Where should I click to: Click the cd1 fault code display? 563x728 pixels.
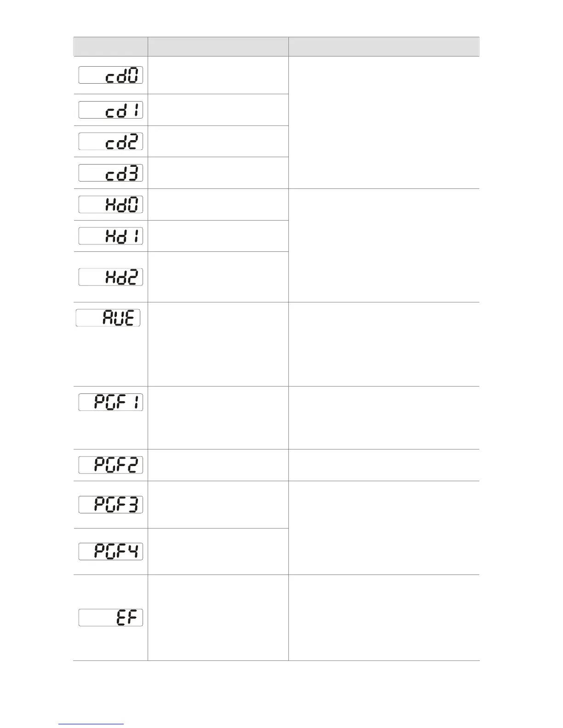[110, 110]
